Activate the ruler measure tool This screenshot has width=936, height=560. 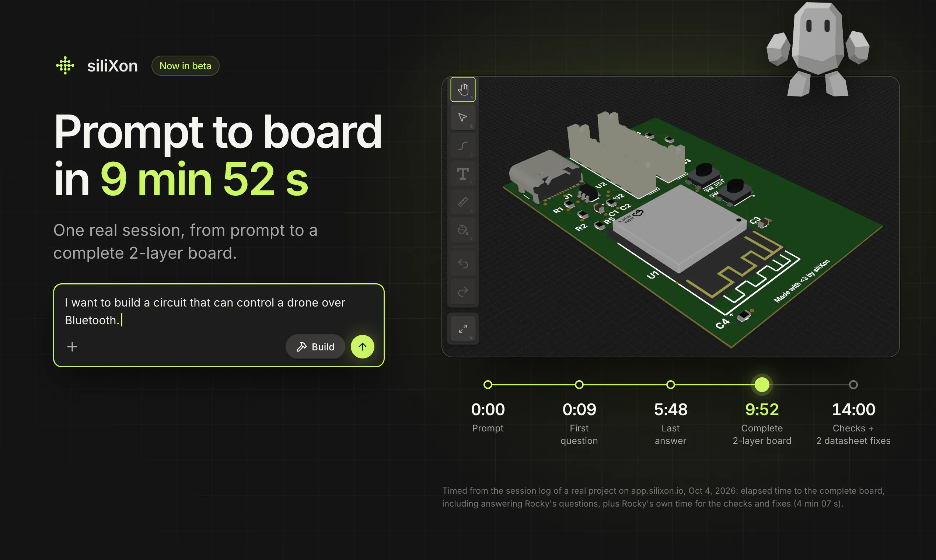tap(463, 202)
